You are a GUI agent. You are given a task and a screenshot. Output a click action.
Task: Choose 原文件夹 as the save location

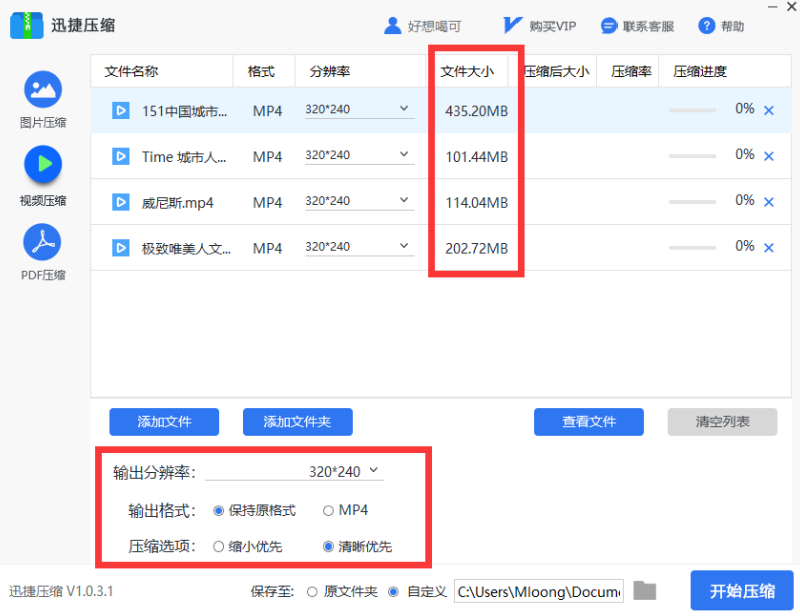point(312,591)
